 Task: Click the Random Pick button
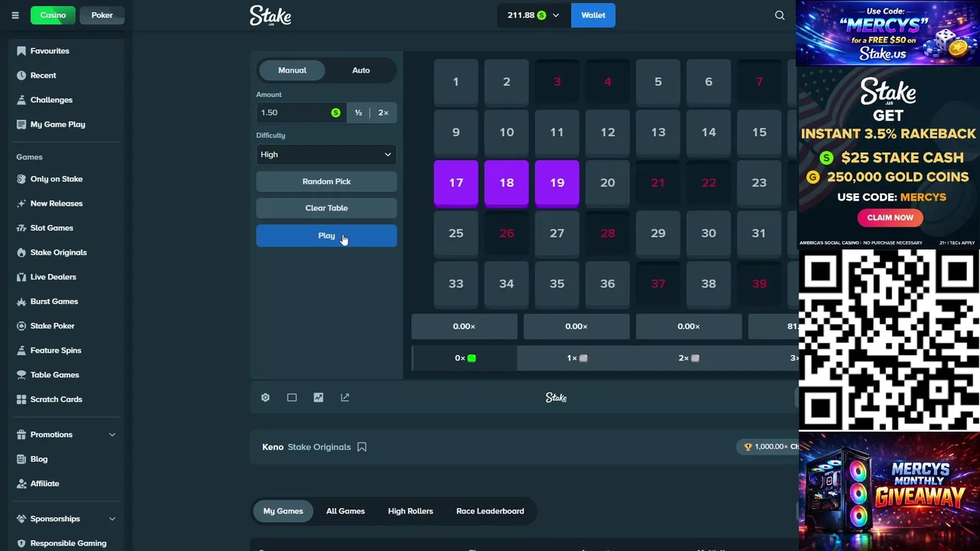[x=326, y=181]
